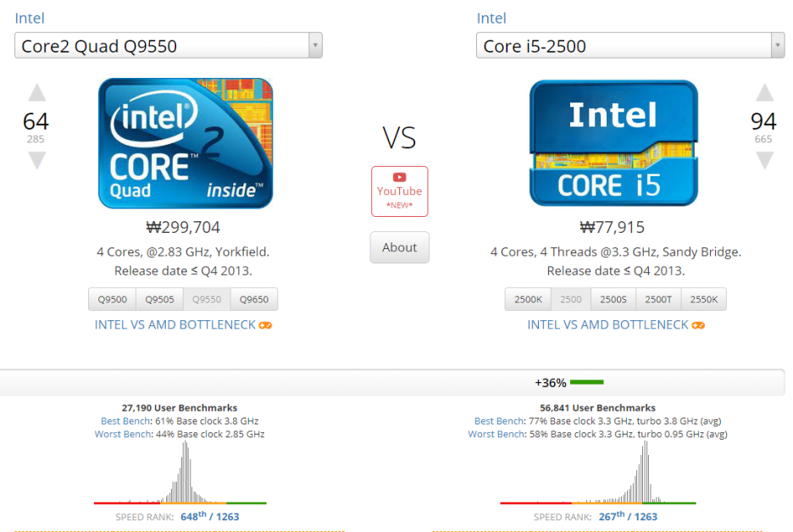
Task: Downvote the Core2 Quad Q9550
Action: [x=36, y=159]
